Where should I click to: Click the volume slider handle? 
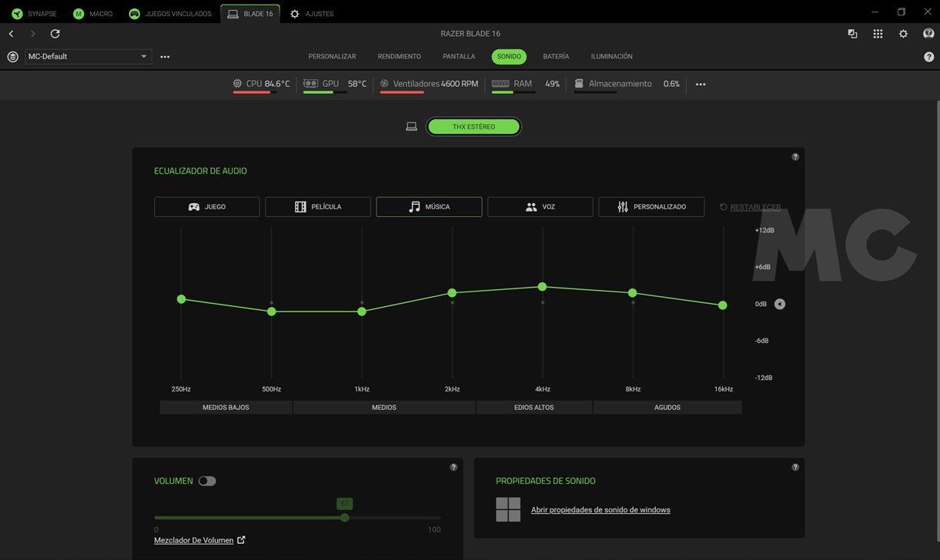tap(344, 518)
